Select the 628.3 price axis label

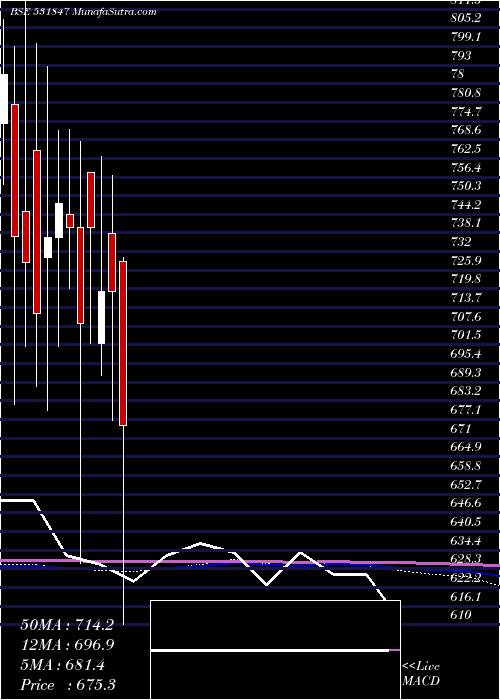tap(466, 559)
